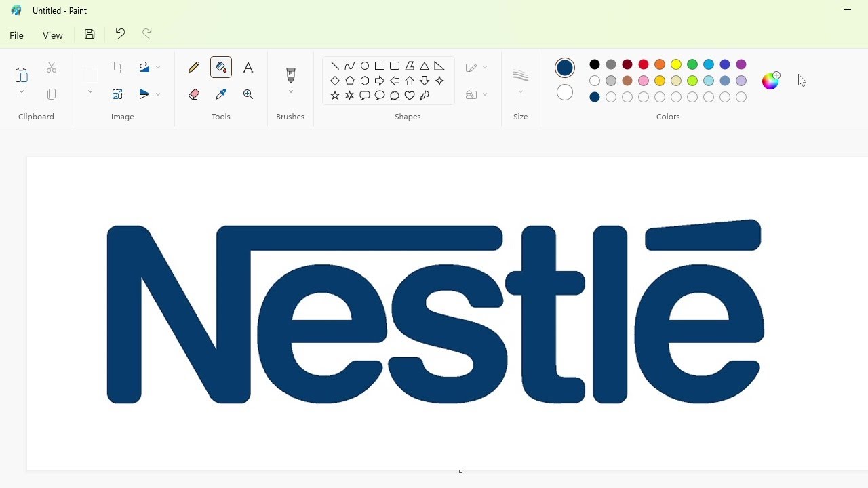
Task: Pick the yellow color swatch
Action: pyautogui.click(x=676, y=64)
